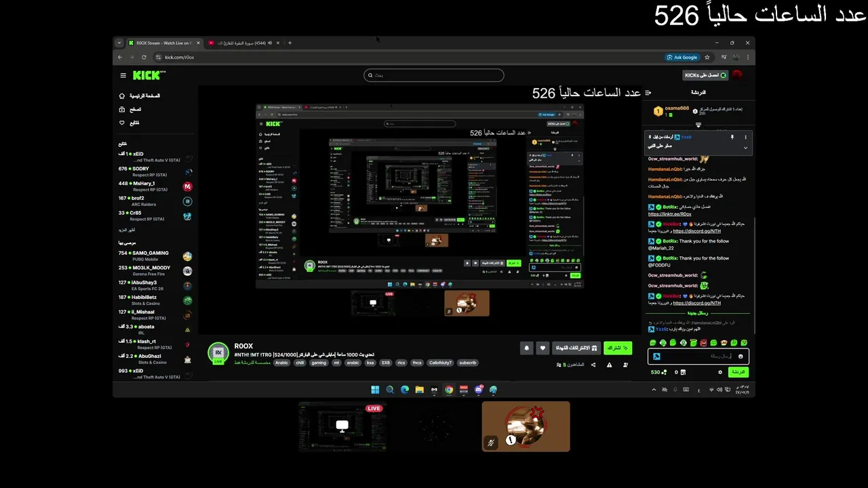The width and height of the screenshot is (868, 488).
Task: Click the Get KICKs button
Action: point(705,75)
